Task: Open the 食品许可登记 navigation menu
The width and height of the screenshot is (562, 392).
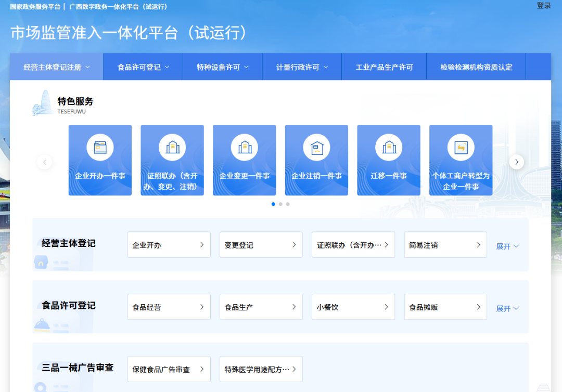Action: point(143,67)
